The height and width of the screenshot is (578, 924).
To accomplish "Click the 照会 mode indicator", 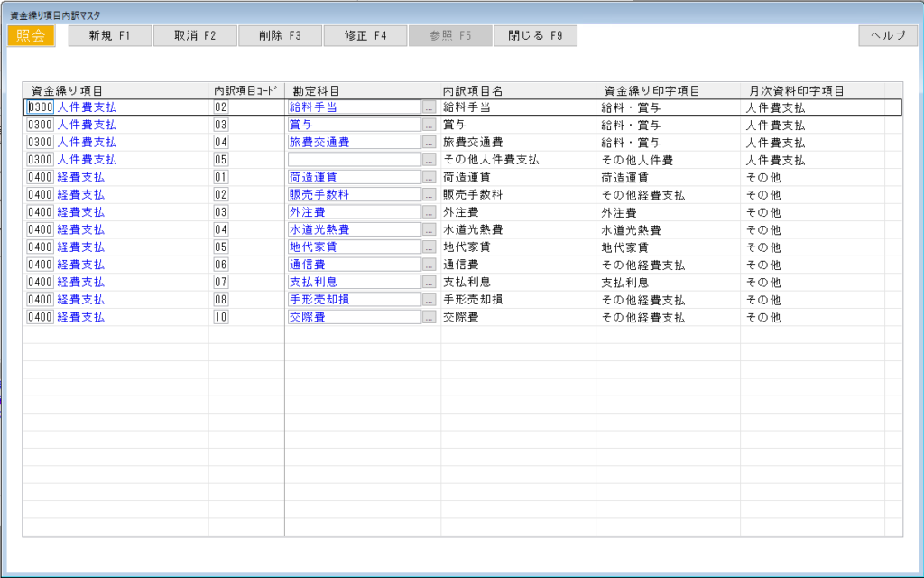I will (x=32, y=35).
